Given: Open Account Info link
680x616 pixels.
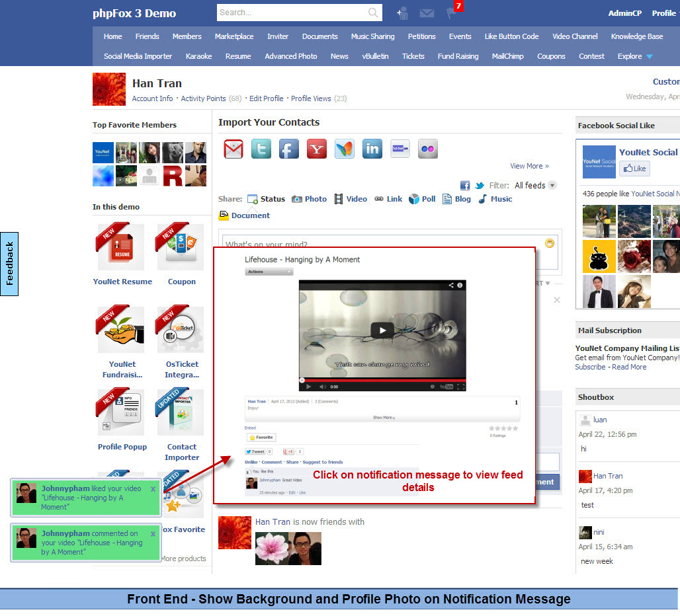Looking at the screenshot, I should [152, 98].
